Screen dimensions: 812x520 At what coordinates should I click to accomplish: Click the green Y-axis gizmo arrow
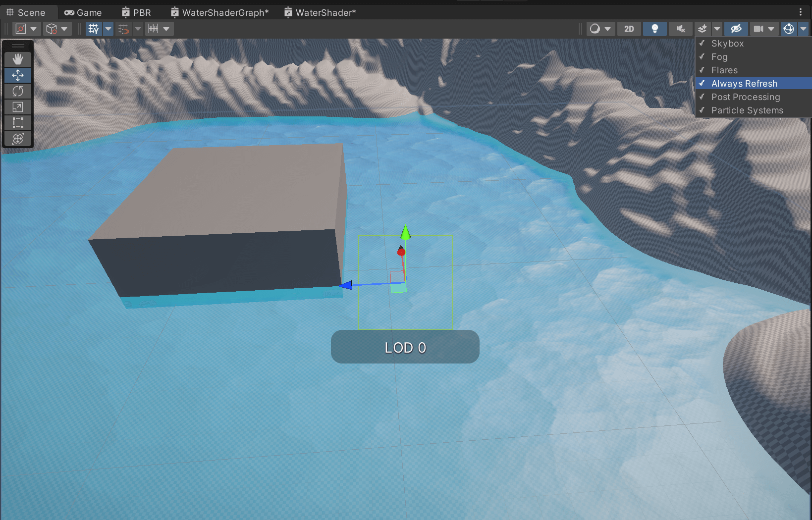point(405,232)
